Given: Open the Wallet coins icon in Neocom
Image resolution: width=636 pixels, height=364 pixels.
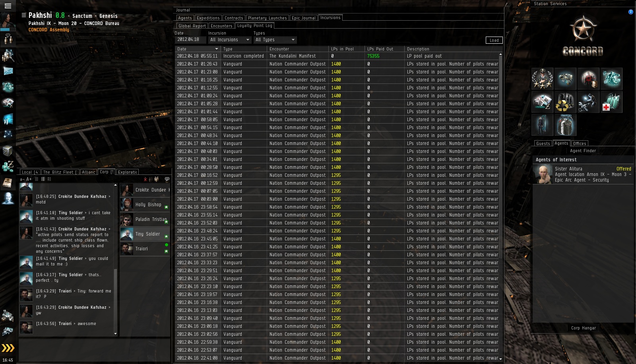Looking at the screenshot, I should click(x=8, y=167).
